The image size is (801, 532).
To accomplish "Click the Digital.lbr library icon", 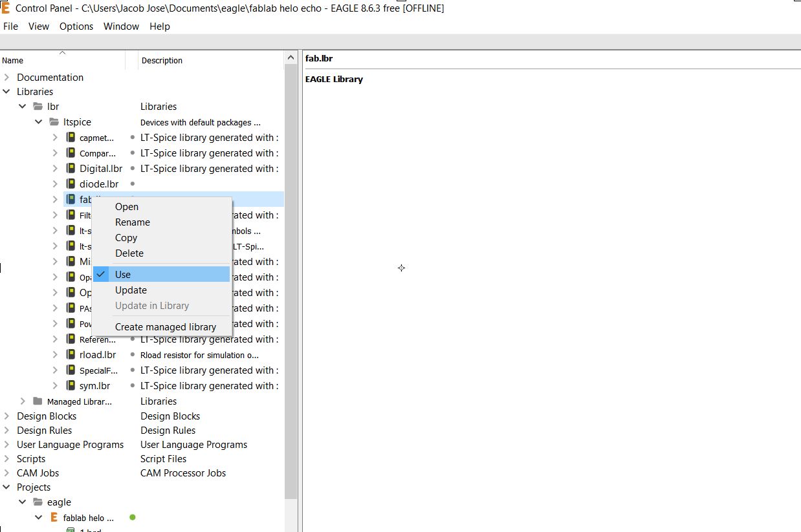I will tap(71, 168).
